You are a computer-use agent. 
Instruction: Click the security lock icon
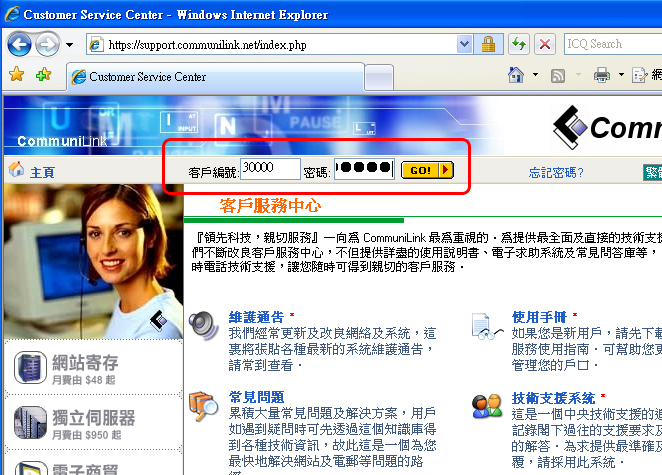click(488, 44)
